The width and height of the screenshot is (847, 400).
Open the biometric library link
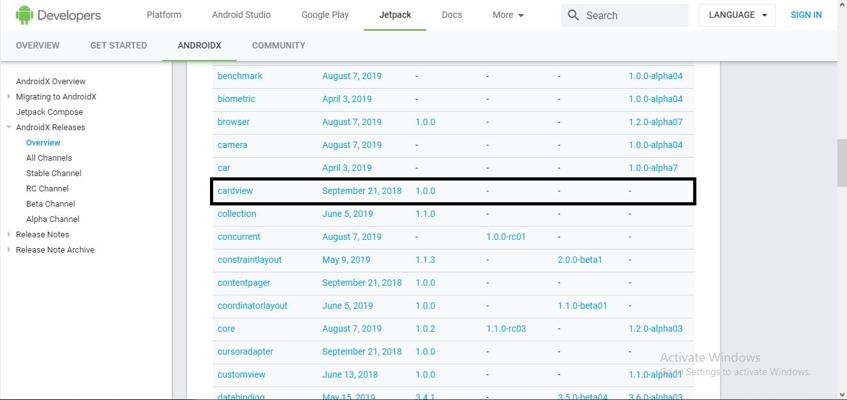click(236, 99)
